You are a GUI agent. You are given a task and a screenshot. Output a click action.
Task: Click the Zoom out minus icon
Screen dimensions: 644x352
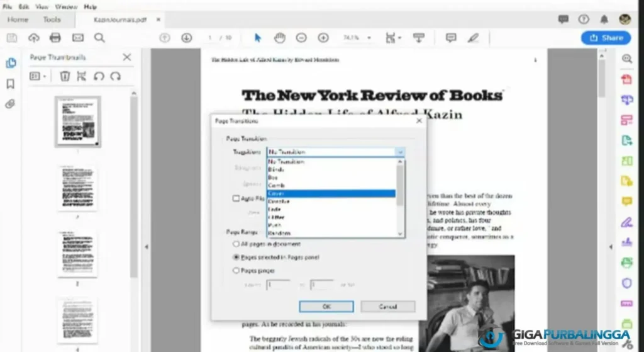coord(301,38)
